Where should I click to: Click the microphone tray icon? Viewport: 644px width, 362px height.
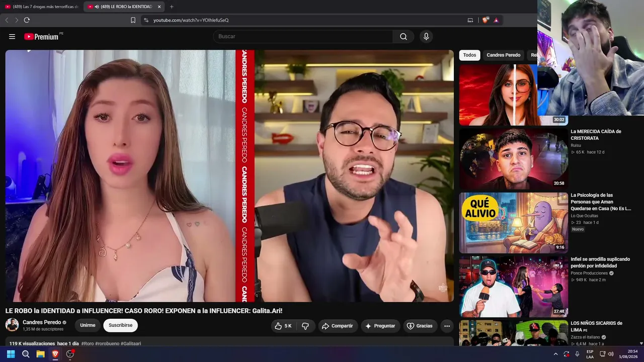pos(577,354)
